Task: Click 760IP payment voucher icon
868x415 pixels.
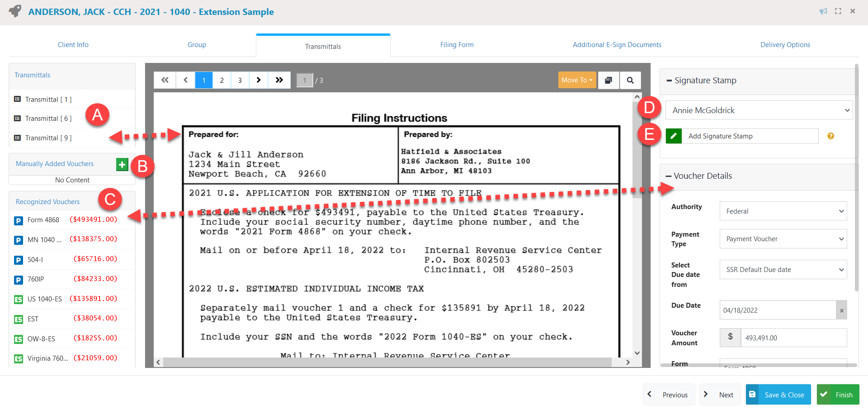Action: 19,280
